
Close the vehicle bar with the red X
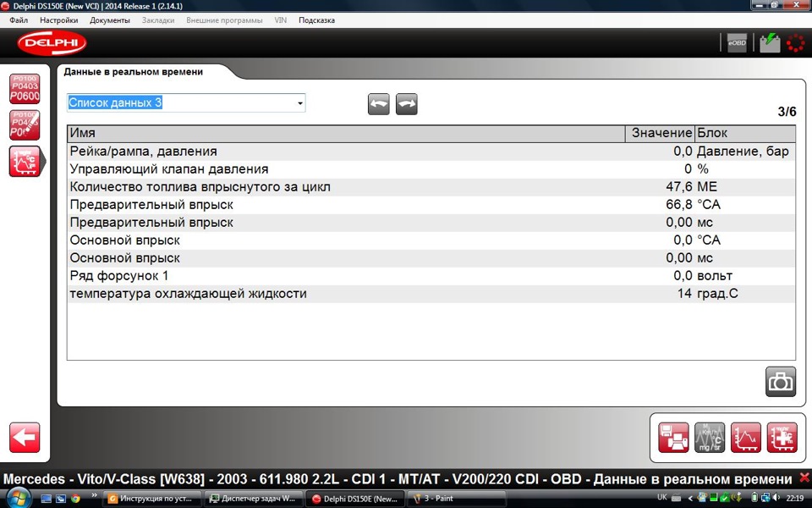pos(804,478)
